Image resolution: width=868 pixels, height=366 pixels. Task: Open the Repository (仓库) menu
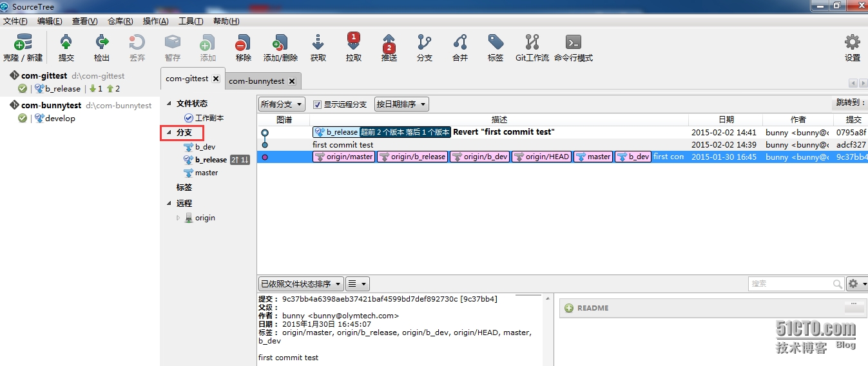point(121,21)
